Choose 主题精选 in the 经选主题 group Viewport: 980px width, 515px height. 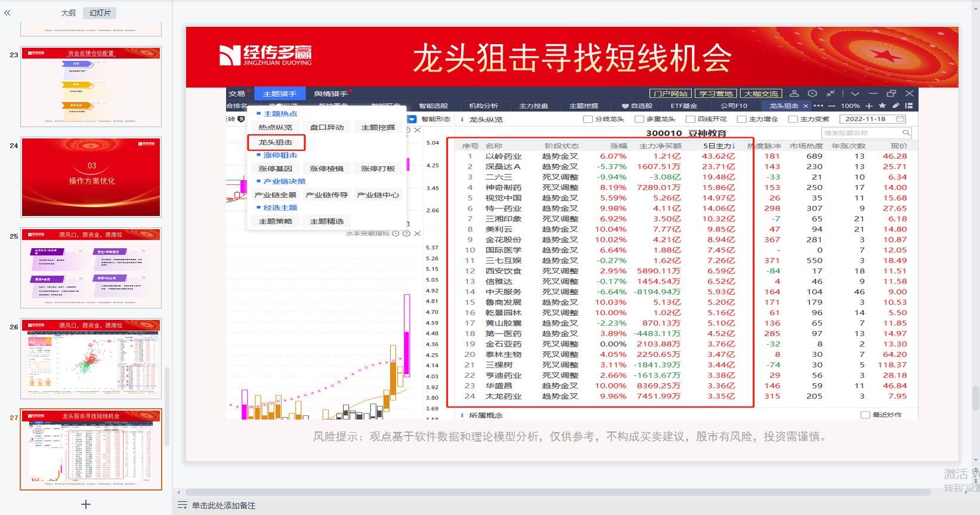pos(327,221)
